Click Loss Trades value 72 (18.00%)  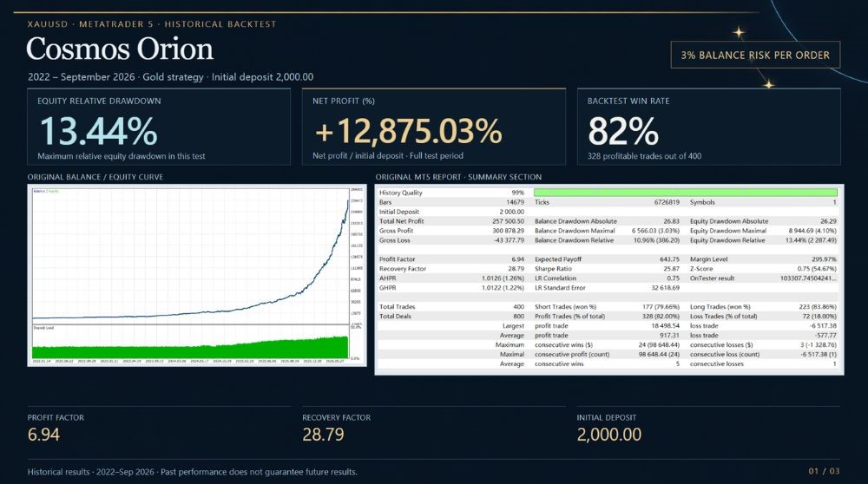click(820, 317)
